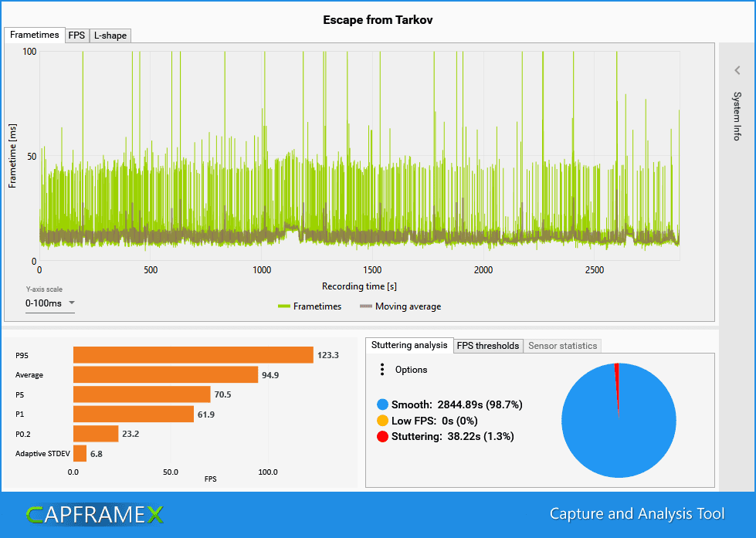Click the 23.2 P0.2 value
The height and width of the screenshot is (538, 756).
click(131, 434)
